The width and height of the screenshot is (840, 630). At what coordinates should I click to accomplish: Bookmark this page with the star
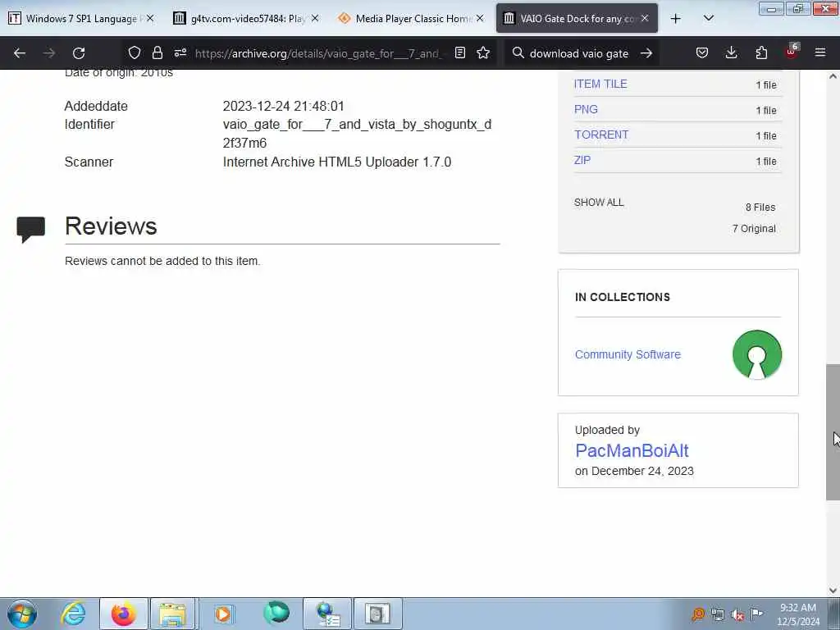click(x=483, y=52)
